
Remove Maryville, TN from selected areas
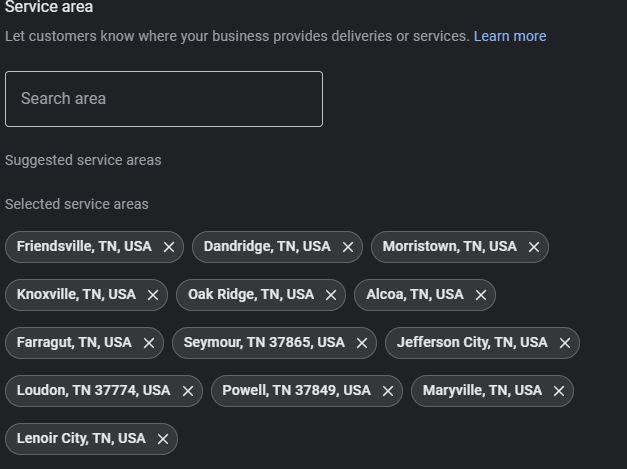click(559, 391)
